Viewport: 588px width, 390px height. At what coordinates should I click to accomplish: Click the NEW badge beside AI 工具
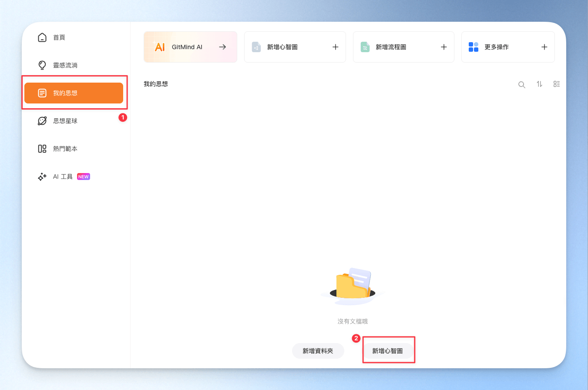84,177
